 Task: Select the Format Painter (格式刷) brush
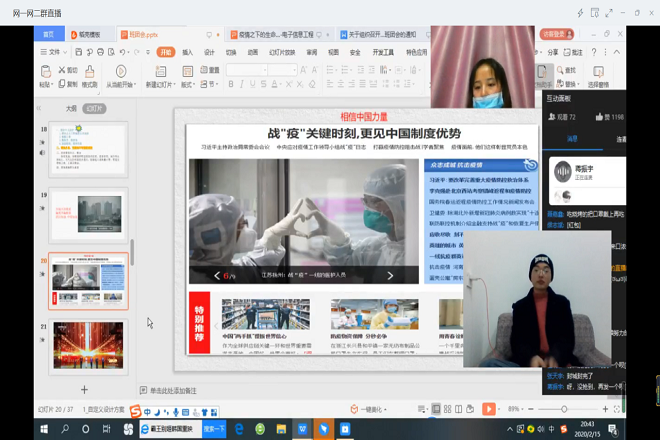click(90, 72)
